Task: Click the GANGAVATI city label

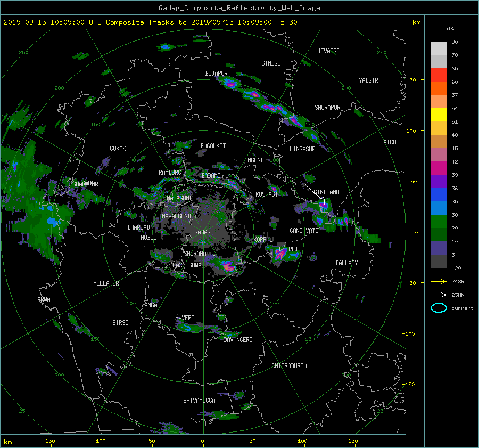Action: 304,230
